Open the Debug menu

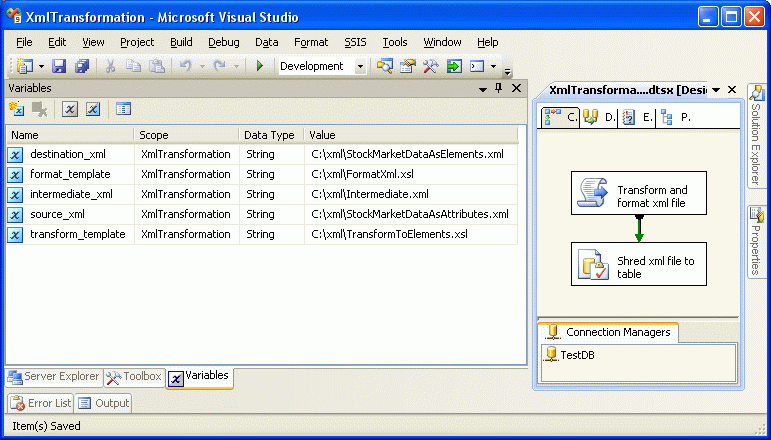tap(224, 42)
